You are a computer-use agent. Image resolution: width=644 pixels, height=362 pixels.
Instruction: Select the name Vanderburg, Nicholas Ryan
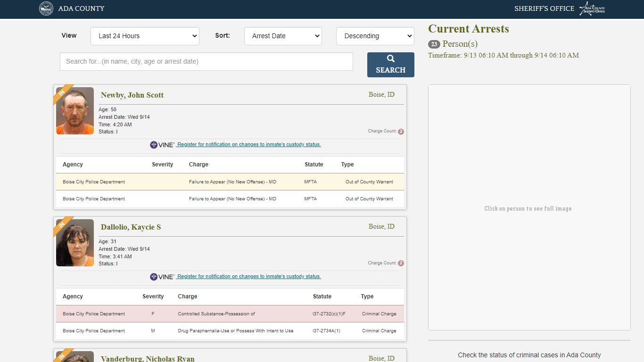148,359
